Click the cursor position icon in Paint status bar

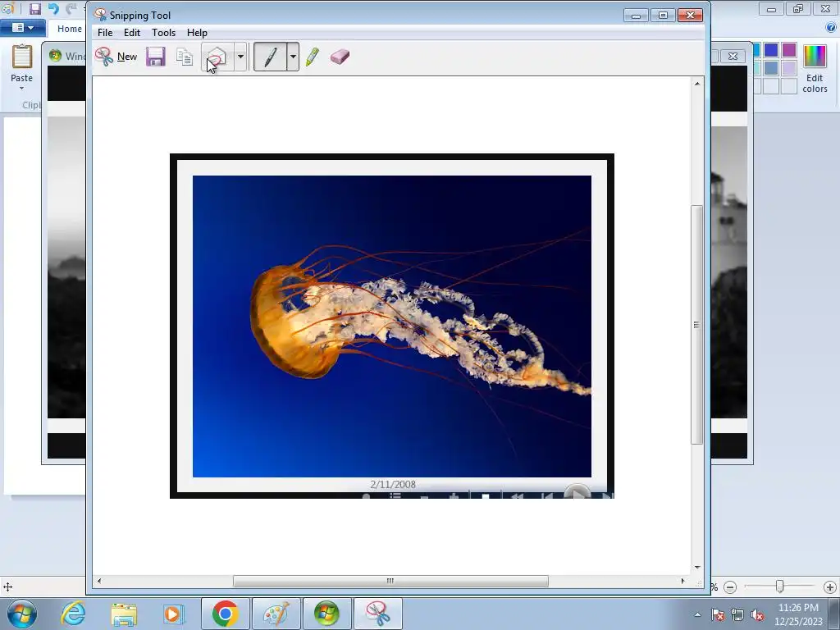point(8,587)
